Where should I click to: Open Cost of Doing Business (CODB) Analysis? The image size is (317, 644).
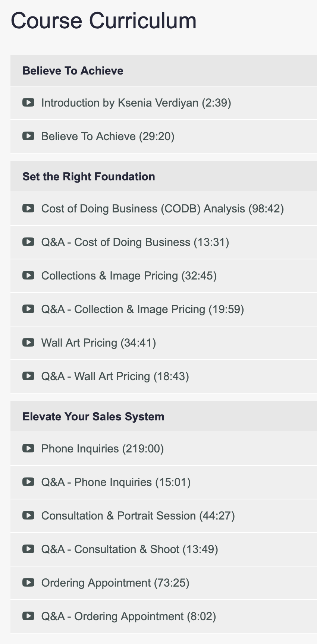(x=164, y=209)
